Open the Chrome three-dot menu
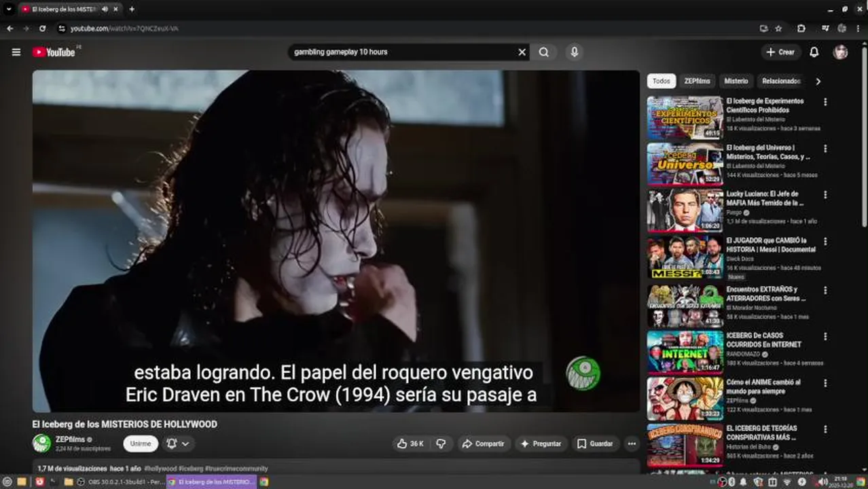This screenshot has height=489, width=868. pyautogui.click(x=858, y=29)
